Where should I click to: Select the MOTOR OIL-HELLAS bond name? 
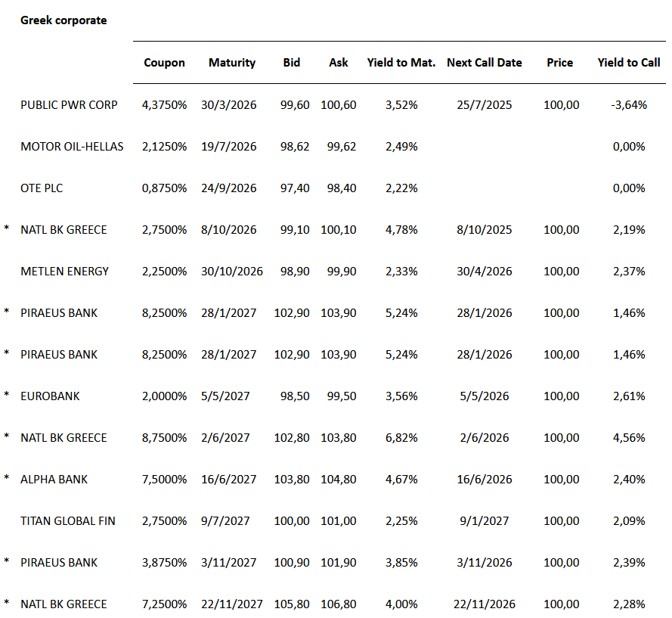[x=72, y=147]
